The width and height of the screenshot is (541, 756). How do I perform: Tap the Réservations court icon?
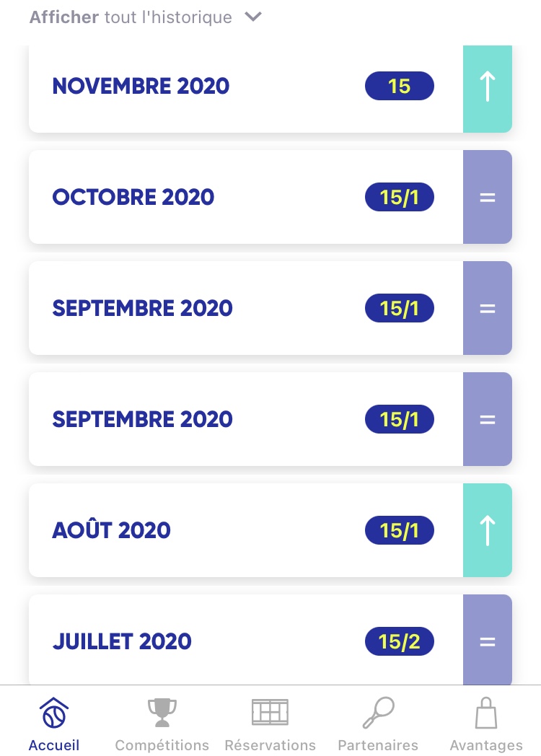point(270,713)
